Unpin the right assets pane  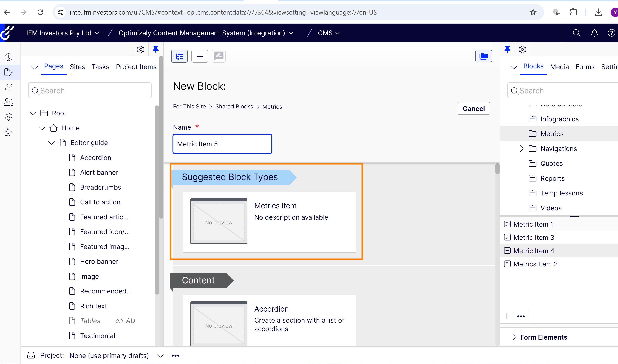(x=507, y=49)
